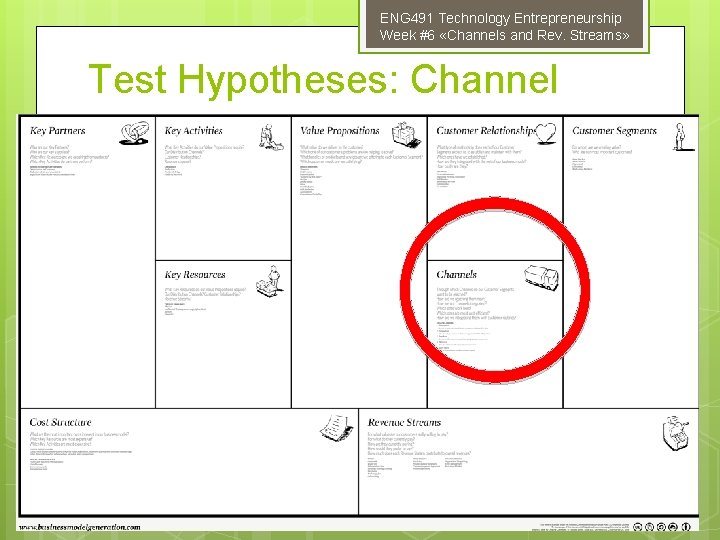
Task: Click the slide title Test Hypotheses: Channel
Action: [323, 80]
